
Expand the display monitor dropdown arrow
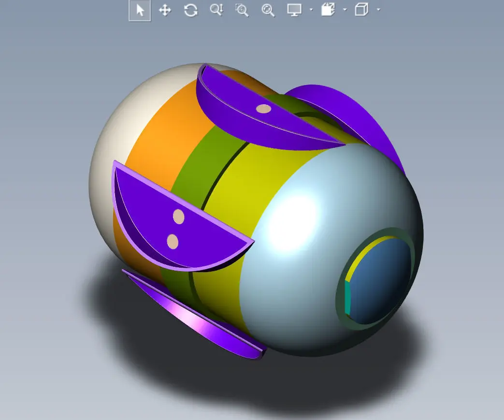[x=311, y=10]
